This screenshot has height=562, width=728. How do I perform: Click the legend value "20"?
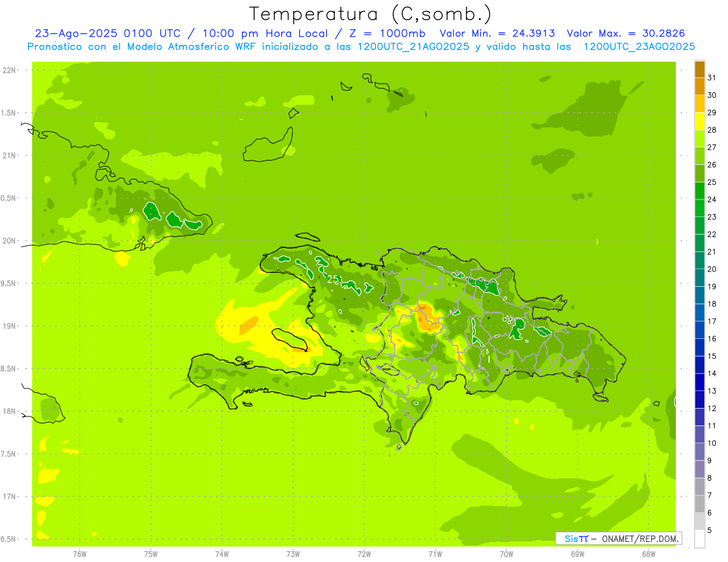tap(712, 269)
